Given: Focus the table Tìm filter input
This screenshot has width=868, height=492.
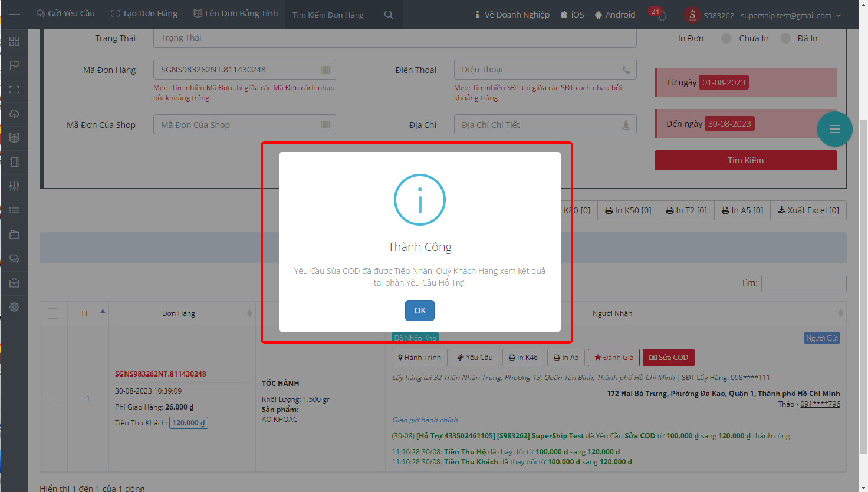Looking at the screenshot, I should tap(804, 283).
